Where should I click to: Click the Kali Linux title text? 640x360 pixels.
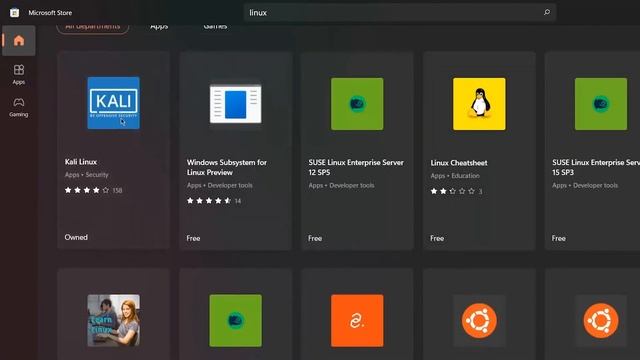pyautogui.click(x=81, y=162)
